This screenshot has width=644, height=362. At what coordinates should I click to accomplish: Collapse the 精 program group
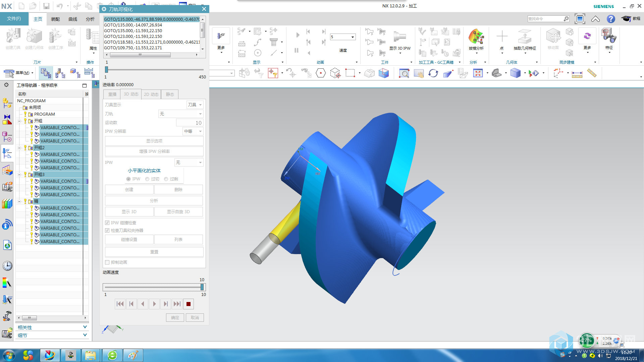[19, 201]
